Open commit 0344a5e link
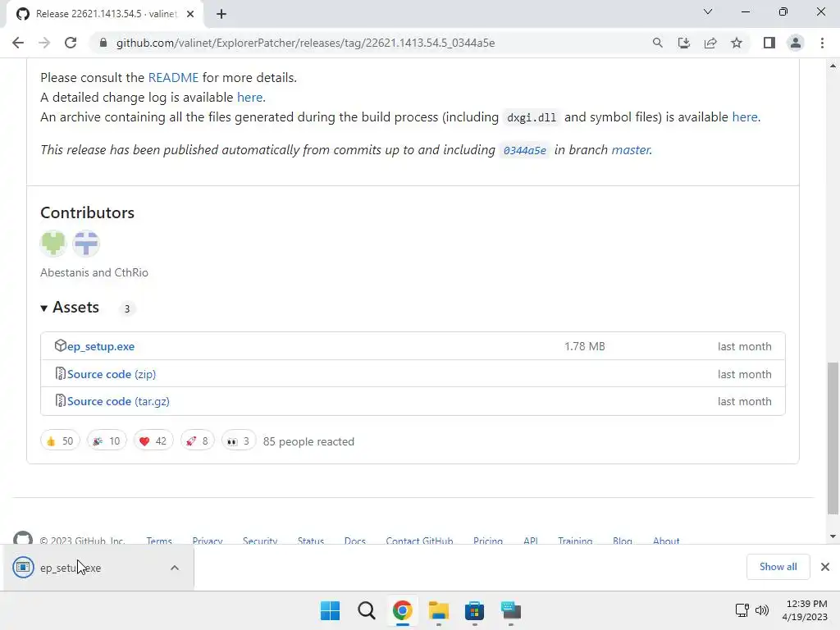The width and height of the screenshot is (840, 630). 524,151
